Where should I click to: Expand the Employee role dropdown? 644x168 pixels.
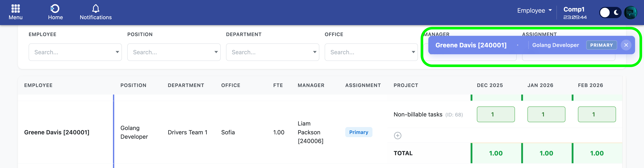(534, 10)
